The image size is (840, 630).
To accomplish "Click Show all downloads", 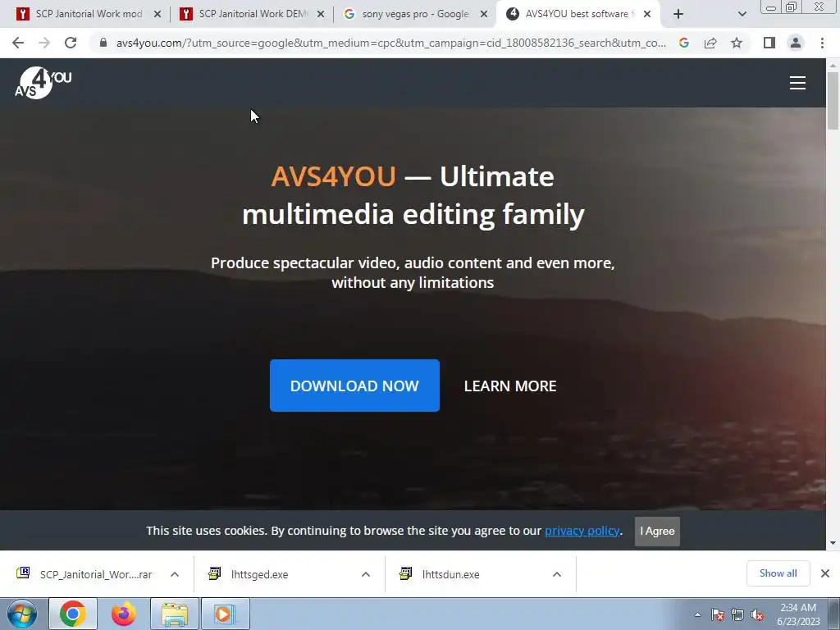I will (778, 573).
